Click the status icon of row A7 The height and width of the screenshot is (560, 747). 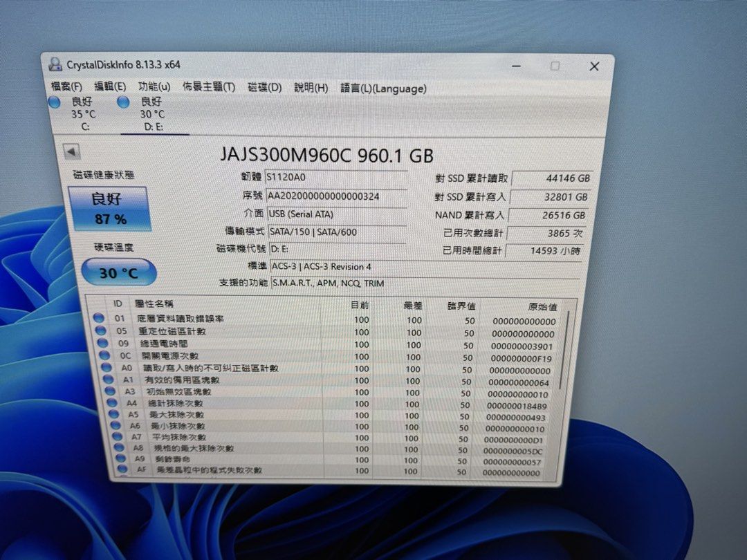click(117, 436)
